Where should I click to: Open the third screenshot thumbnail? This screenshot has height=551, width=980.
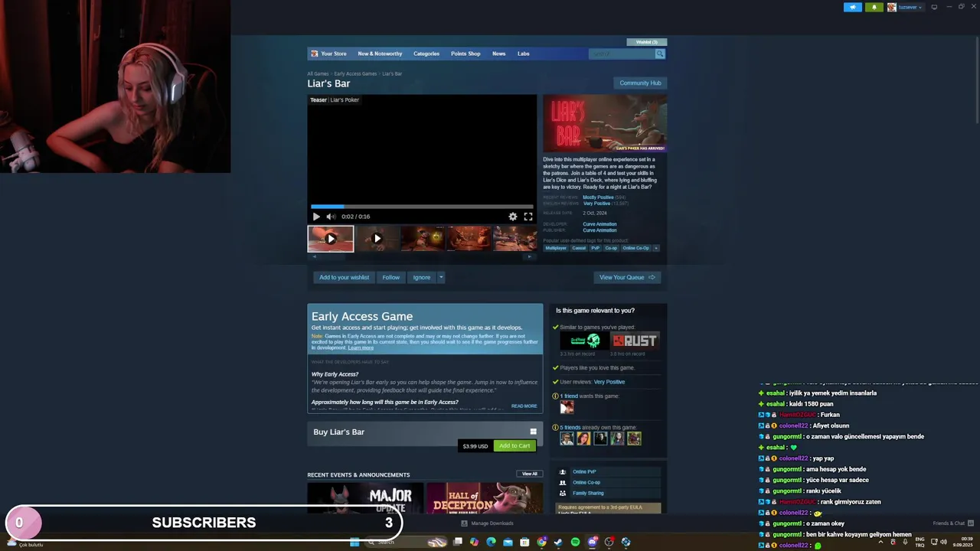[423, 239]
